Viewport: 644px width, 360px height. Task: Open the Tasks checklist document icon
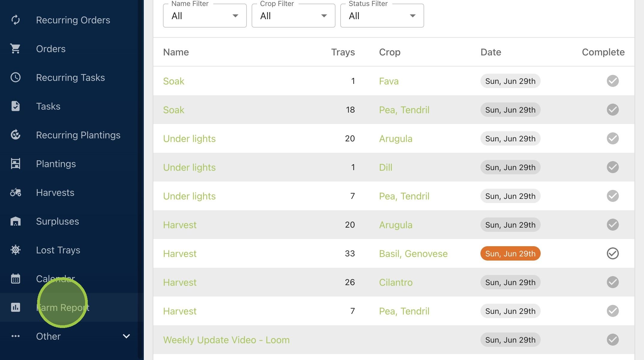point(16,106)
